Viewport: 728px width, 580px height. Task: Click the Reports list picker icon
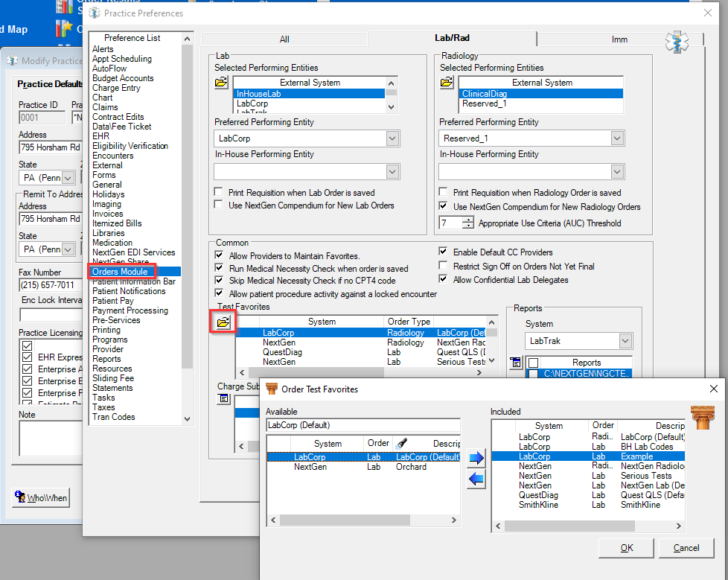click(x=516, y=363)
